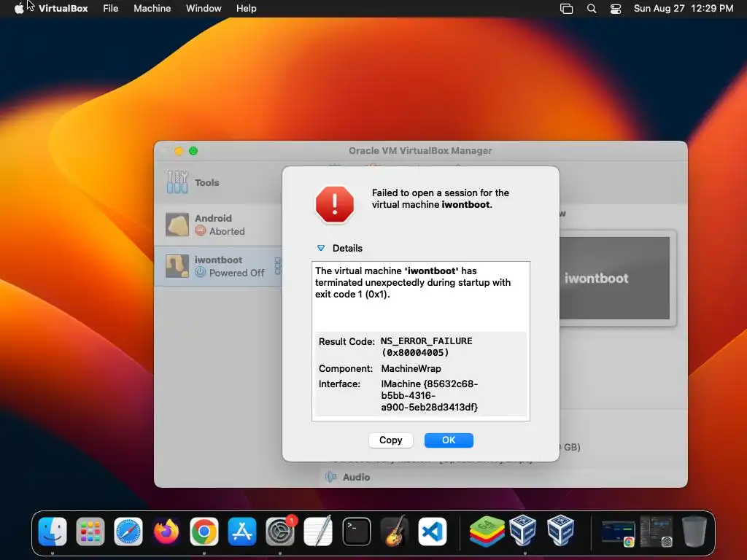Open iwontboot machine tools menu icon
Image resolution: width=747 pixels, height=560 pixels.
click(x=278, y=266)
